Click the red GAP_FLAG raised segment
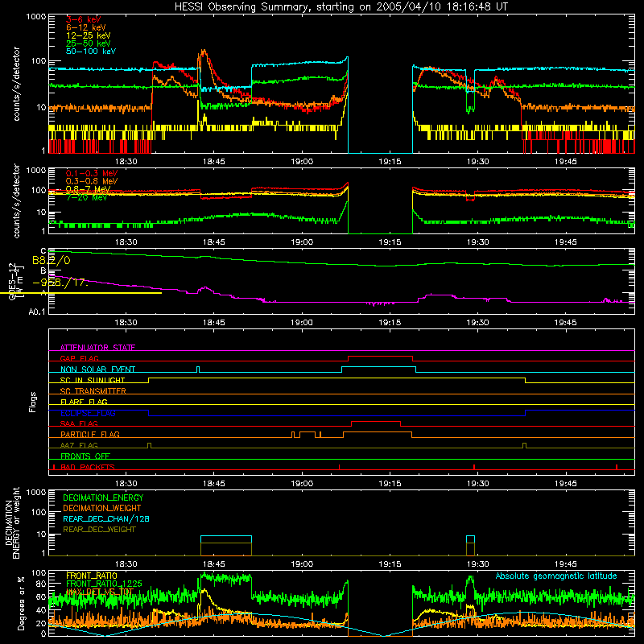Viewport: 644px width, 644px height. pos(380,357)
